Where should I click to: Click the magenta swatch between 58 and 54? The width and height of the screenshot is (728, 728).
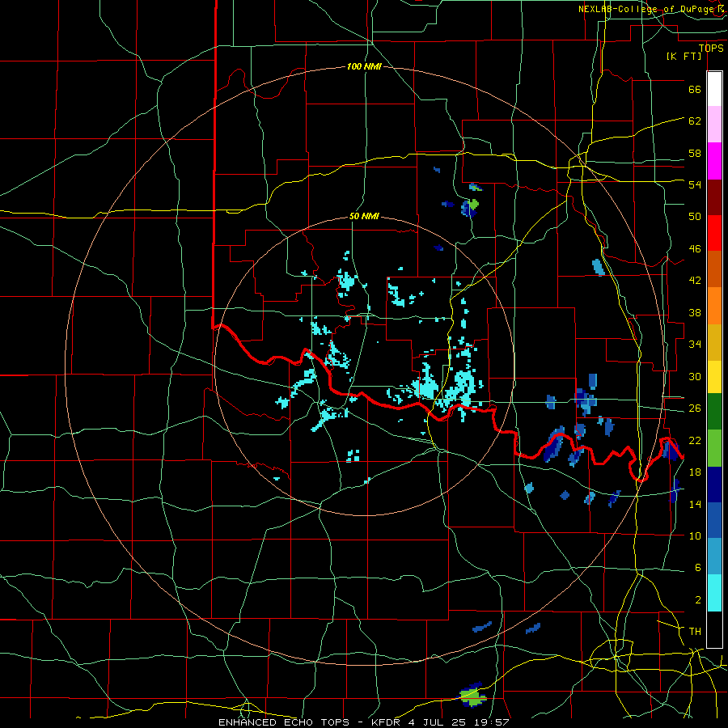(714, 161)
